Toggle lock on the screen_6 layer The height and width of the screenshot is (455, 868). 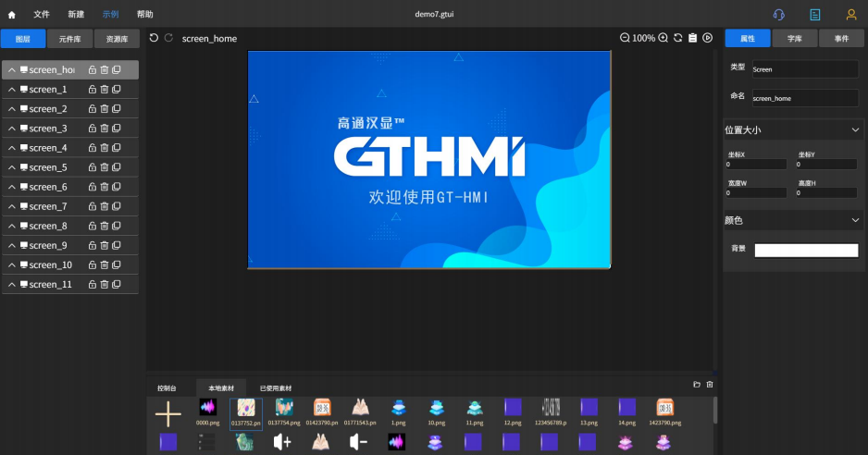tap(93, 187)
